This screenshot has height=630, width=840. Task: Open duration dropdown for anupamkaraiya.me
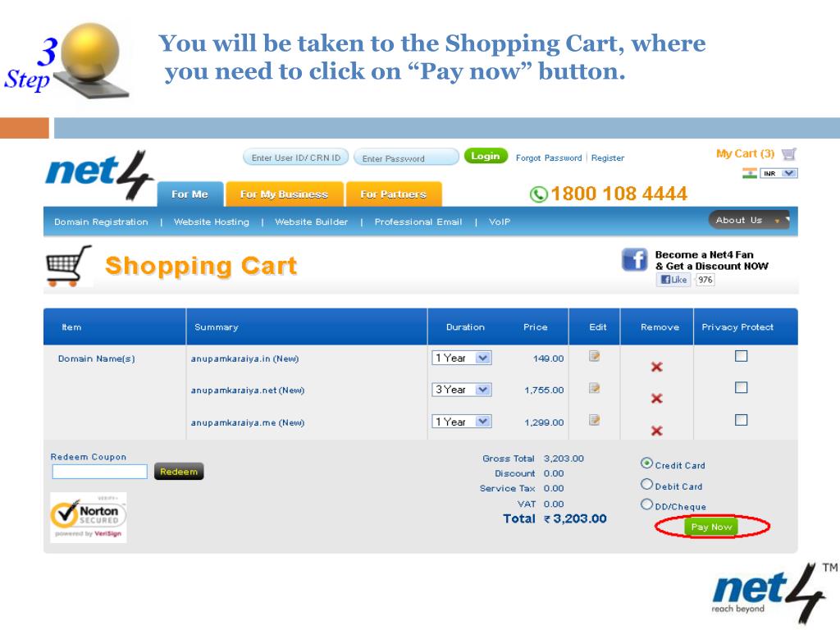pyautogui.click(x=462, y=422)
